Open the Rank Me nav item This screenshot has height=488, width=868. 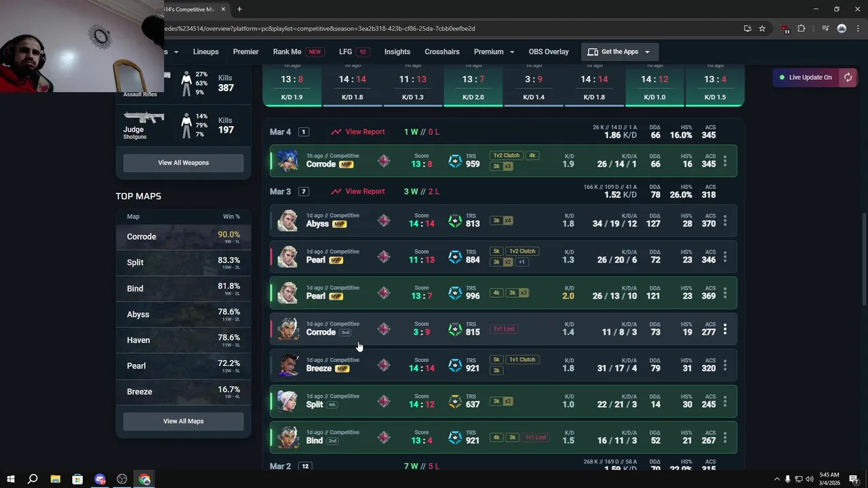pyautogui.click(x=297, y=52)
